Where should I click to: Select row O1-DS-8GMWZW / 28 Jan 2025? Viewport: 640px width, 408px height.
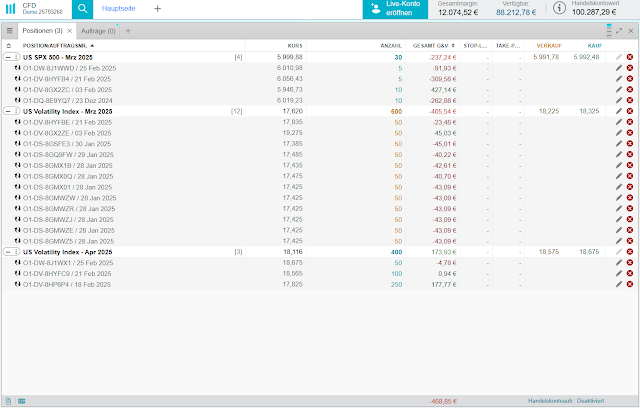point(320,198)
